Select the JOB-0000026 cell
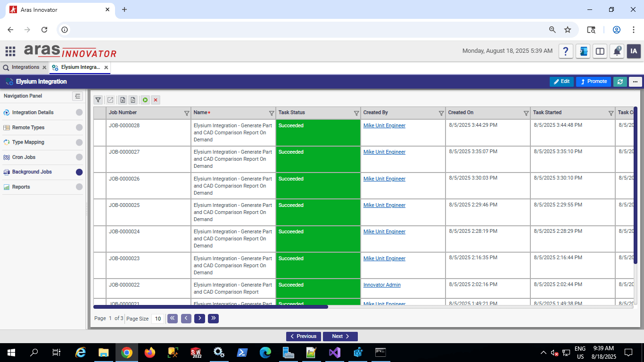This screenshot has height=362, width=644. point(149,186)
